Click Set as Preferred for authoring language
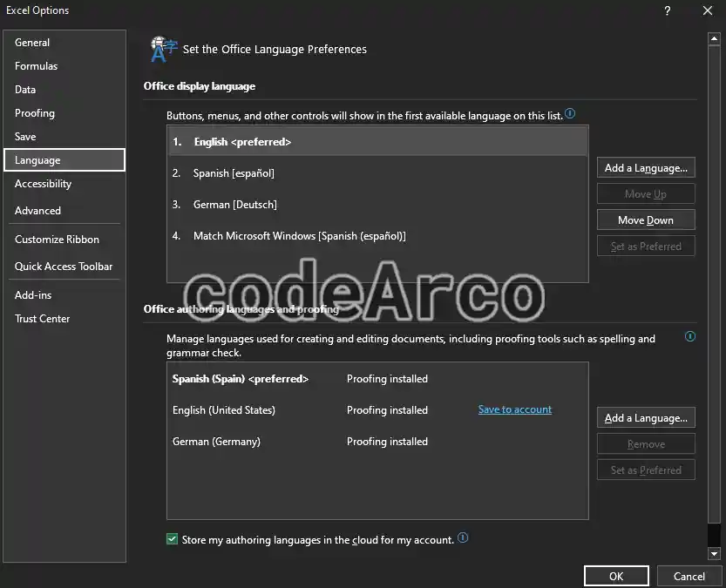This screenshot has width=726, height=588. point(646,470)
